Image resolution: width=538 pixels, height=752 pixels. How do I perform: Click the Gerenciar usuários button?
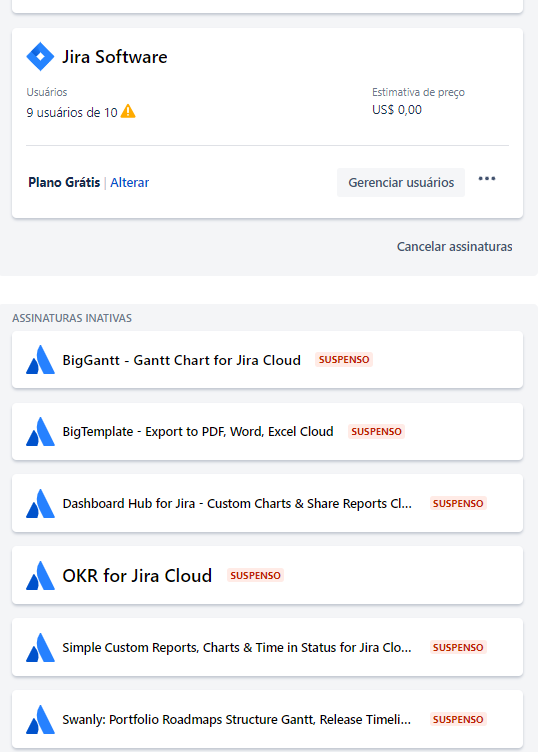[401, 182]
